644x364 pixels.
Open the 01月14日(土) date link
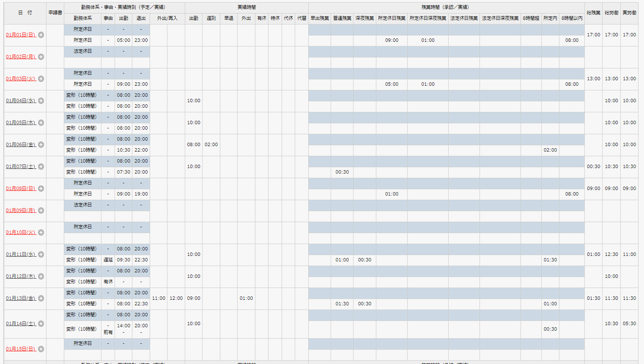click(21, 324)
